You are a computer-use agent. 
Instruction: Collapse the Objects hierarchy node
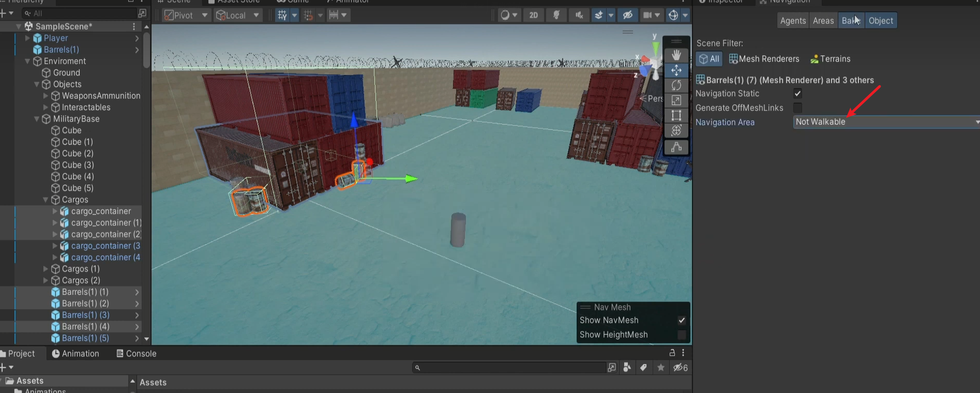click(x=37, y=84)
